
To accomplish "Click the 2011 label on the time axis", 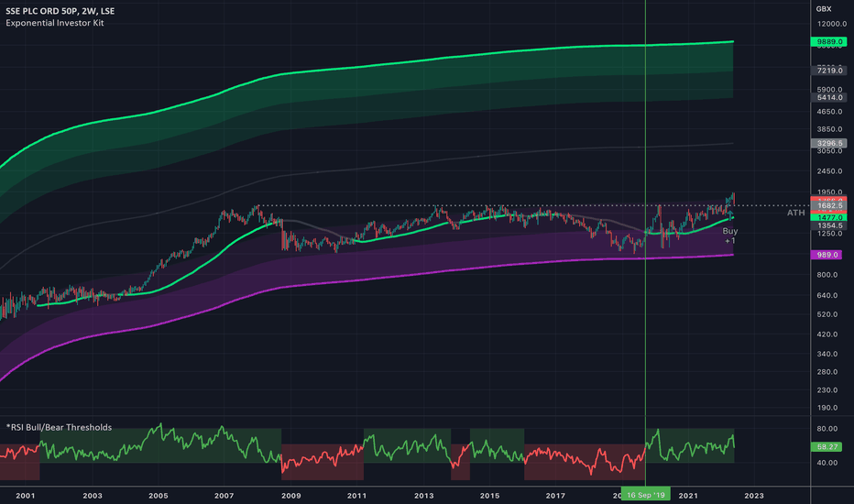I will coord(356,496).
